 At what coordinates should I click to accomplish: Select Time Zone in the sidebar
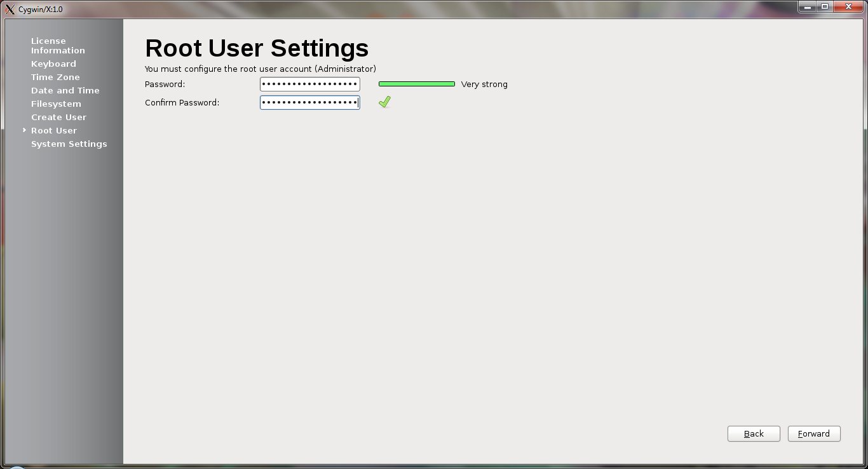(55, 77)
